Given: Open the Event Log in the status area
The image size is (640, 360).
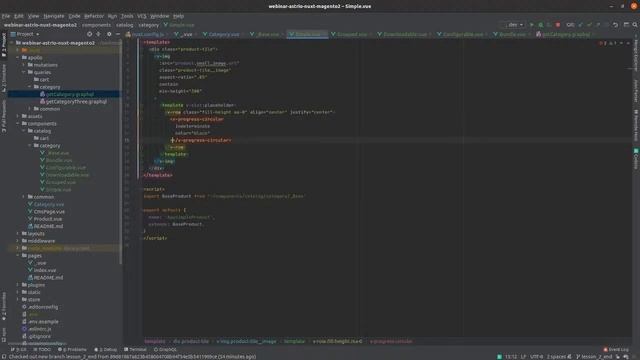Looking at the screenshot, I should click(616, 350).
